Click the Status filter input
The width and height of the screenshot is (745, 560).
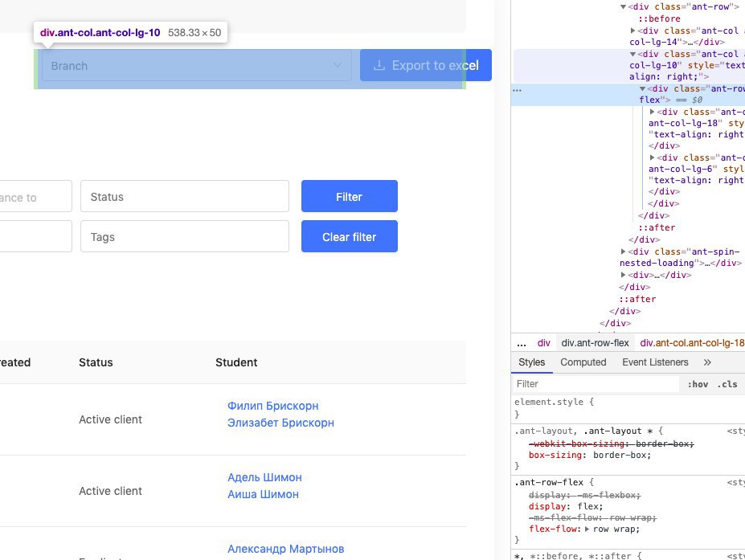point(185,196)
